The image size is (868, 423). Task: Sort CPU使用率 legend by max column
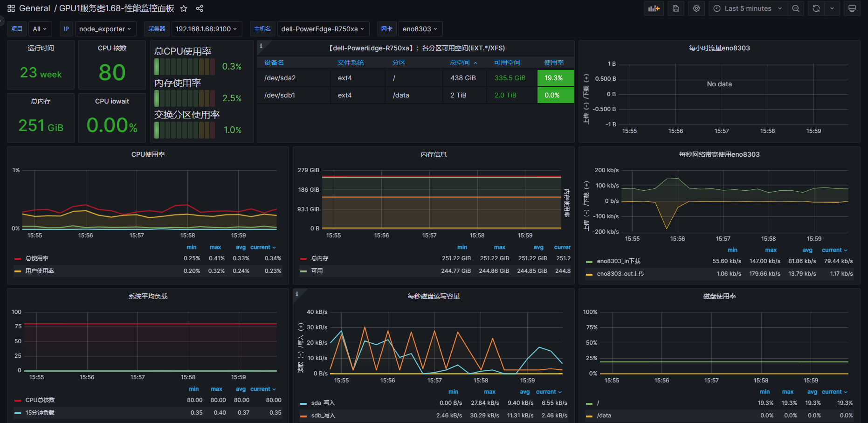[x=215, y=247]
